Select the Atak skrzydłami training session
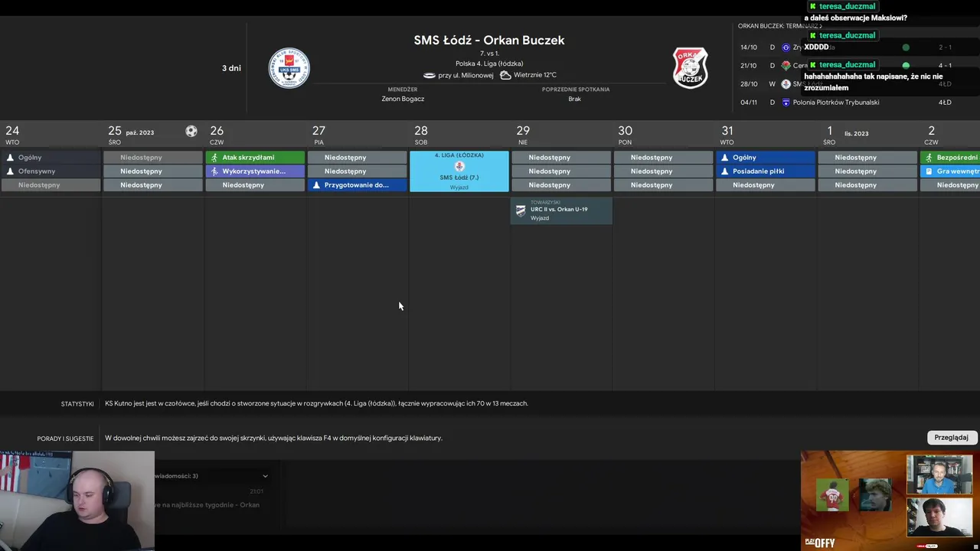Screen dimensions: 980x551 (x=255, y=158)
